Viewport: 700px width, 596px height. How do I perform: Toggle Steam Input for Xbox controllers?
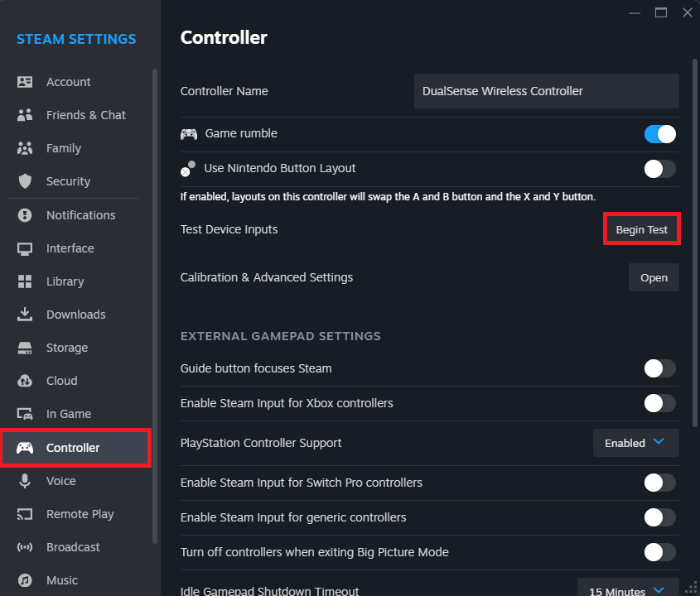(659, 403)
